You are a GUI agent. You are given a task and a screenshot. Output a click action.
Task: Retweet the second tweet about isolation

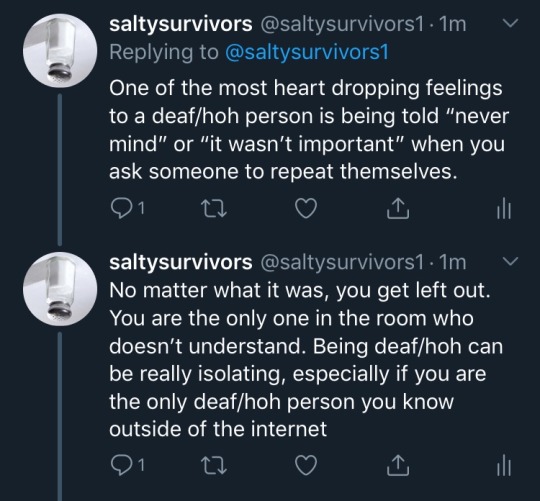click(x=214, y=466)
